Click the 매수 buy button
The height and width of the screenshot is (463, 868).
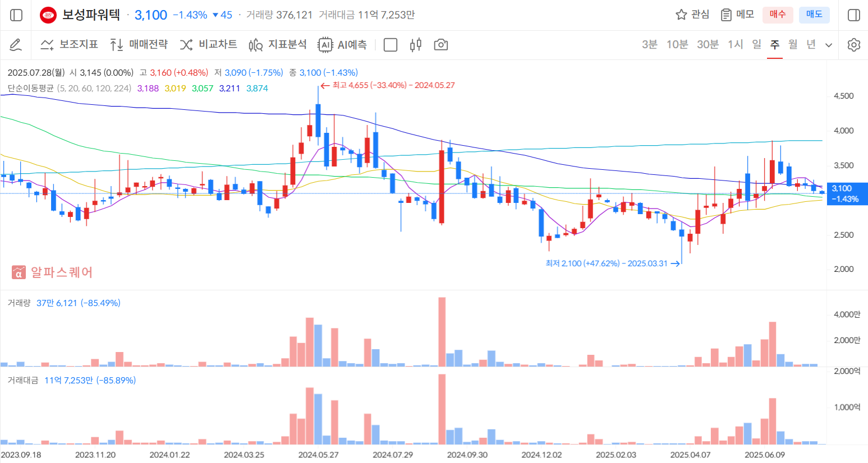(x=778, y=15)
